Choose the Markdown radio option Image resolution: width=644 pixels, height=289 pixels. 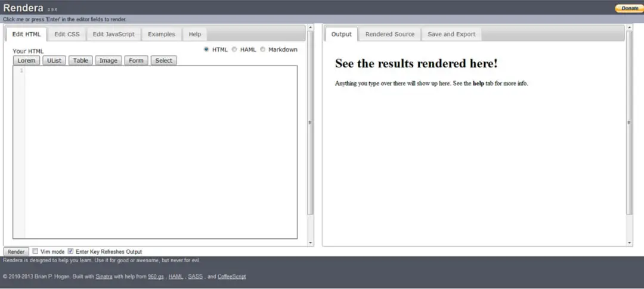tap(263, 49)
